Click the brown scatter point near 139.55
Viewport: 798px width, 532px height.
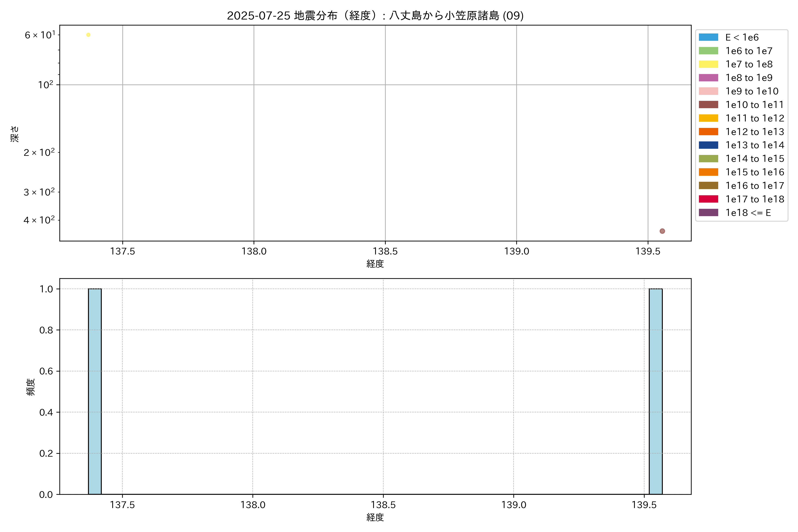coord(662,231)
